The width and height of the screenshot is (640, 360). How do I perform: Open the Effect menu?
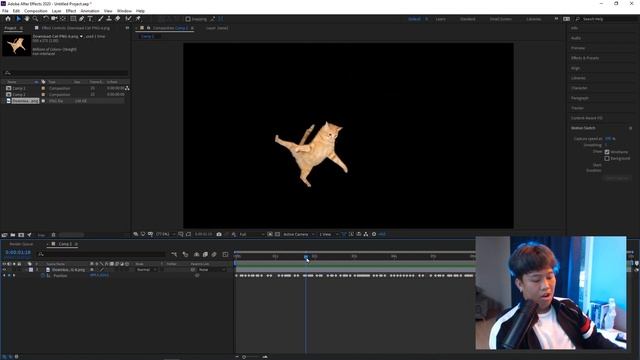pos(71,11)
